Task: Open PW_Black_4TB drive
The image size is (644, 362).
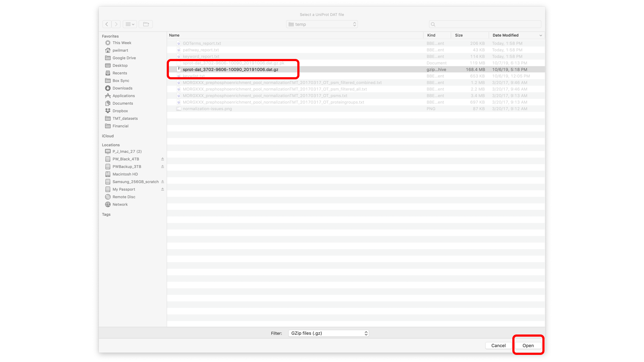Action: tap(126, 159)
